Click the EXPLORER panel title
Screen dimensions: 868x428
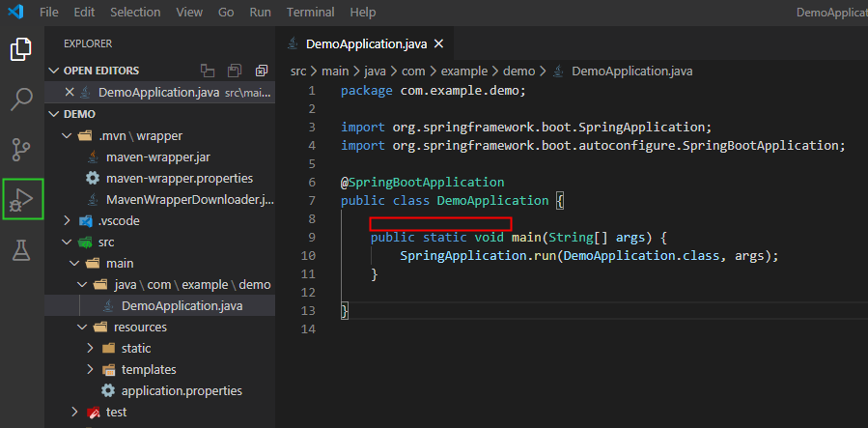click(88, 43)
